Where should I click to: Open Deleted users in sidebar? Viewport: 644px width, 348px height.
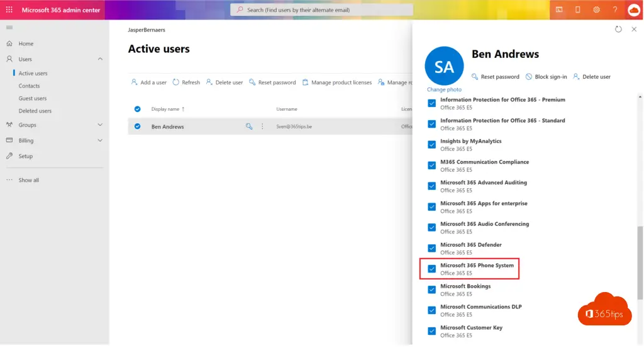(35, 111)
